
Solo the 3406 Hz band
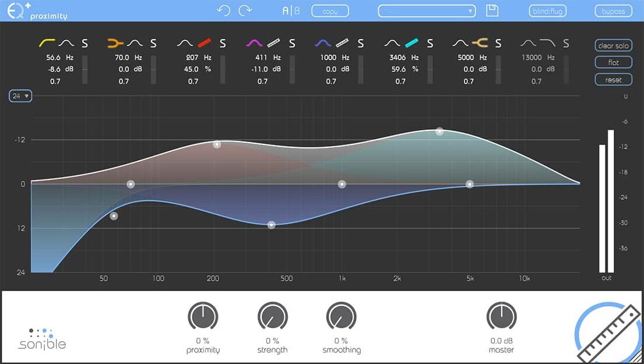click(430, 43)
